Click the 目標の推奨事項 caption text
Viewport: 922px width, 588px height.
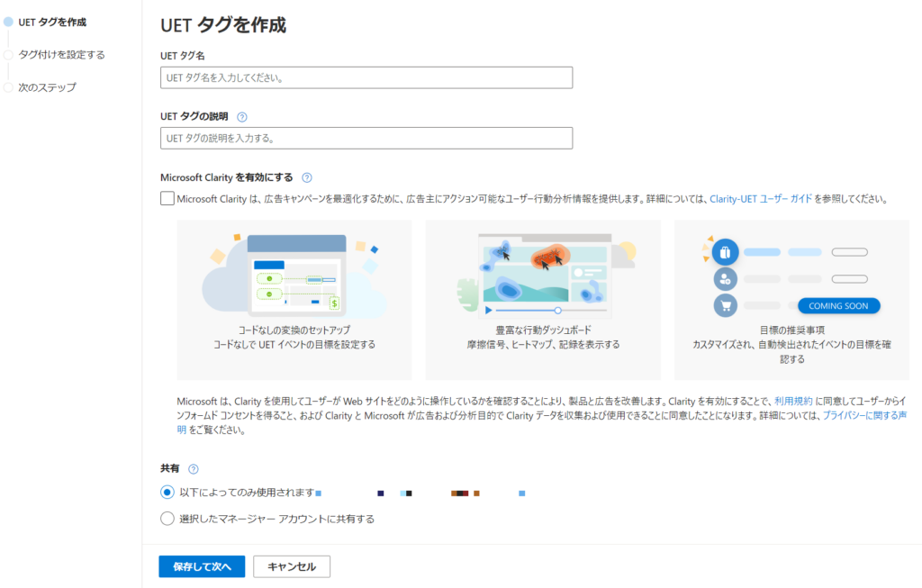click(x=792, y=330)
